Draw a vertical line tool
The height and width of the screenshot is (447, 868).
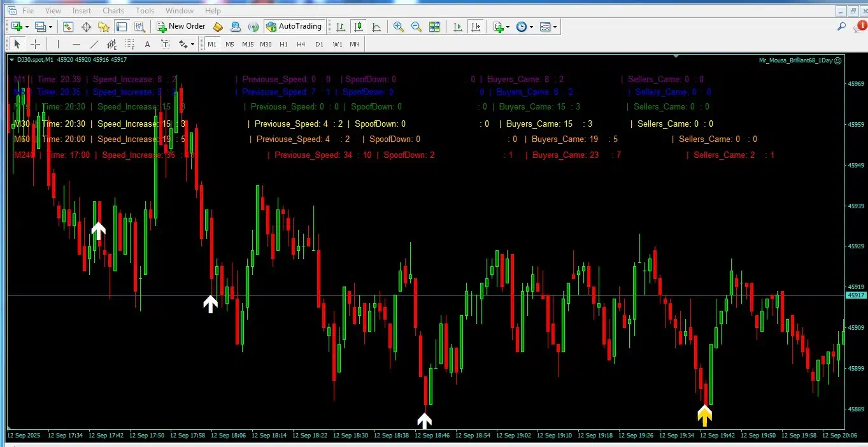(58, 44)
